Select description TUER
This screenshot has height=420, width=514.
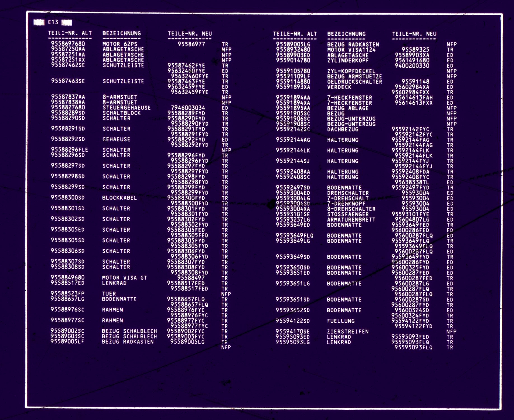109,294
